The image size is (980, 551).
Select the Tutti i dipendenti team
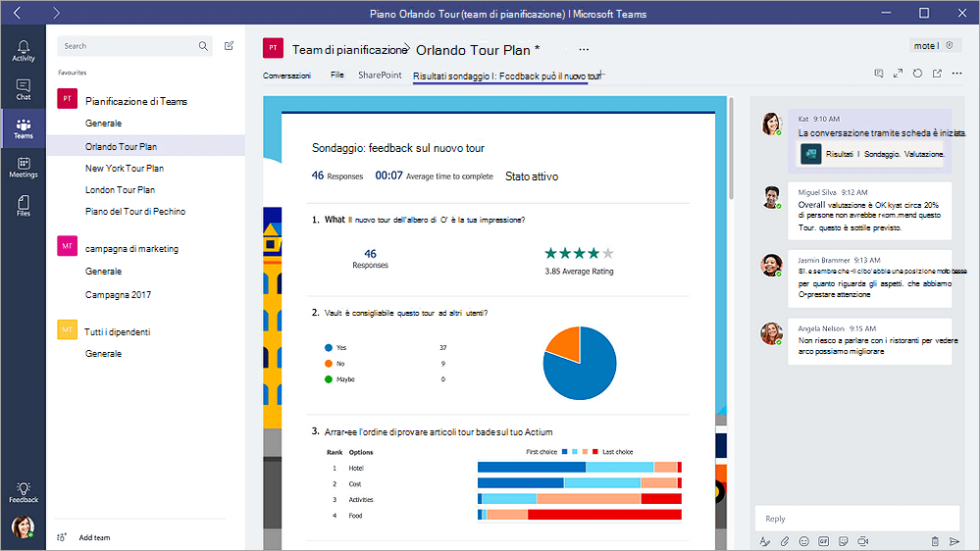pos(118,331)
